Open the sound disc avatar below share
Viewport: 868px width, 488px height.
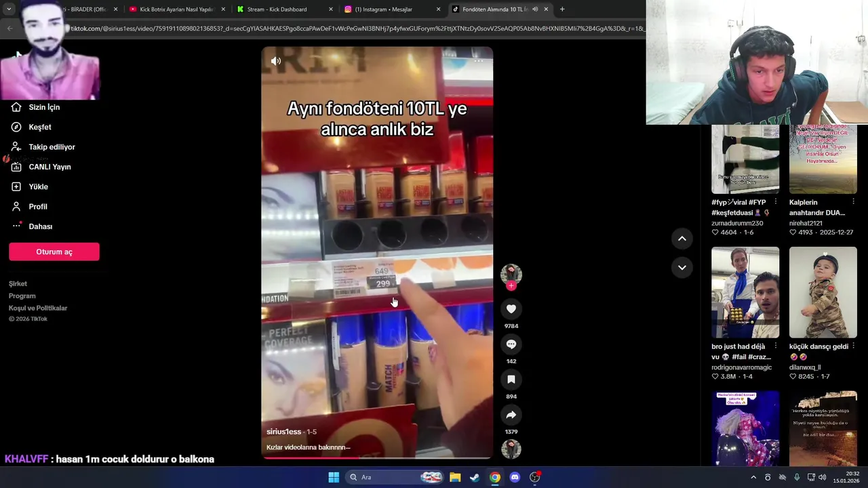(511, 449)
